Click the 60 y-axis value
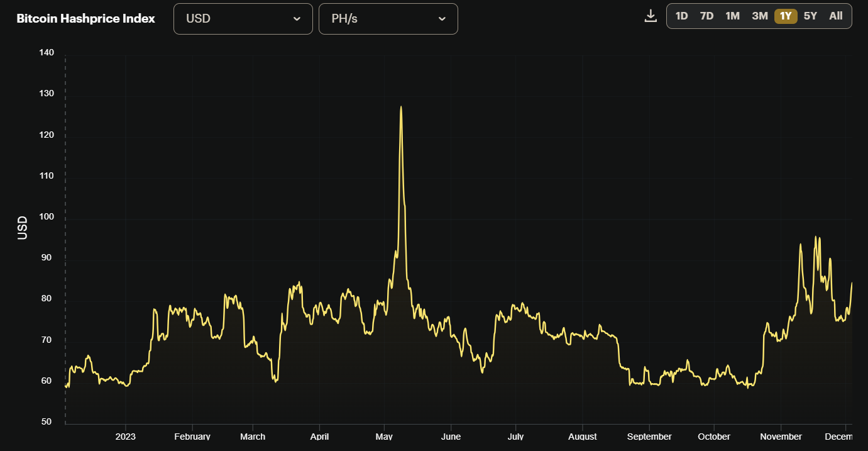 [x=48, y=381]
